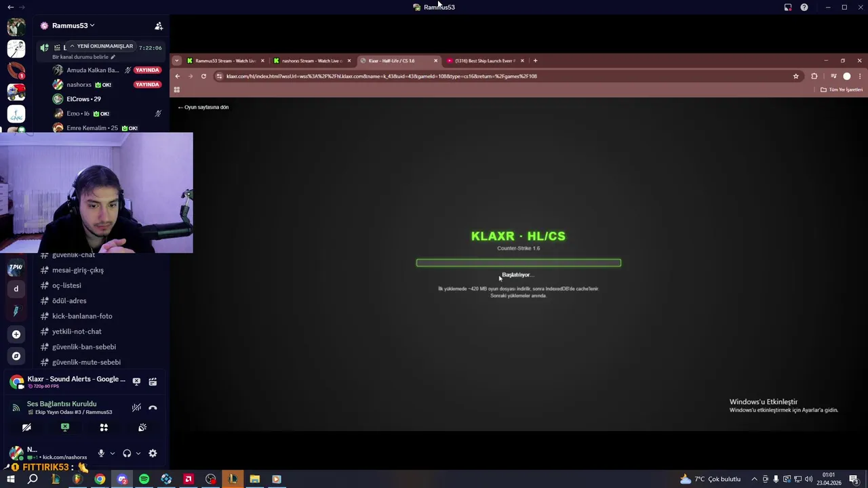Switch to Rammus53 Stream browser tab
Viewport: 868px width, 488px height.
(225, 61)
